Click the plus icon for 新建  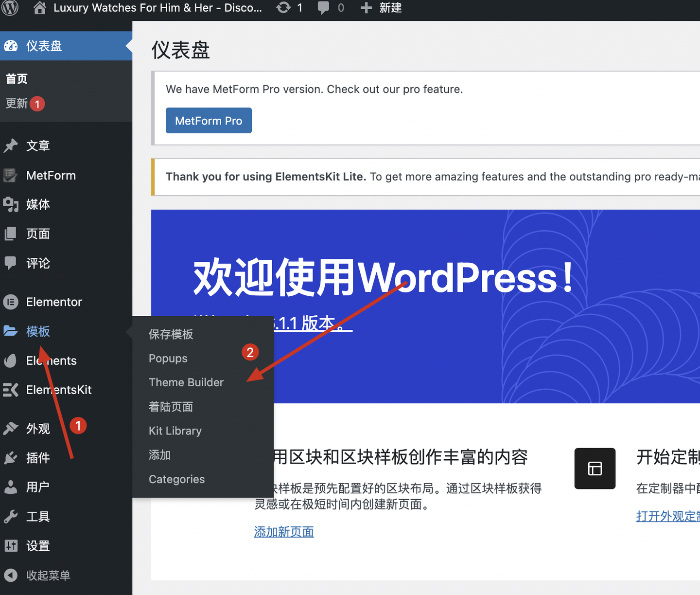366,8
